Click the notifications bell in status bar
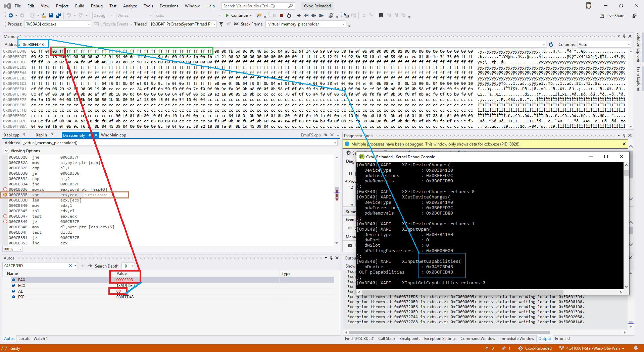 pos(636,348)
